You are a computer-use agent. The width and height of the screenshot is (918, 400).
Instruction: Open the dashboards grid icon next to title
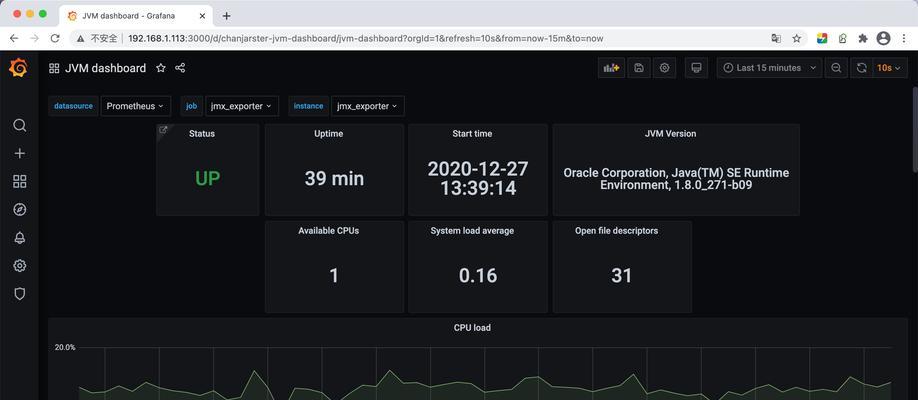pos(54,69)
